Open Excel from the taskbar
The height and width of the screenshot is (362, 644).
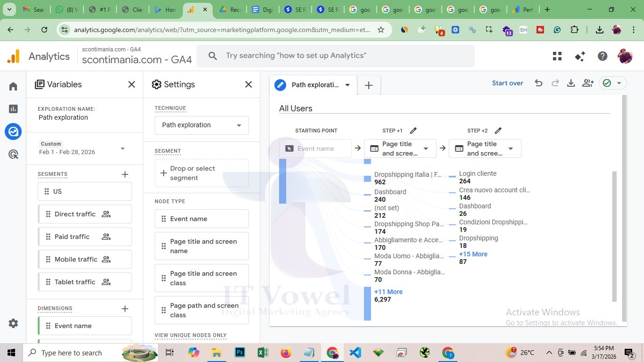click(263, 353)
